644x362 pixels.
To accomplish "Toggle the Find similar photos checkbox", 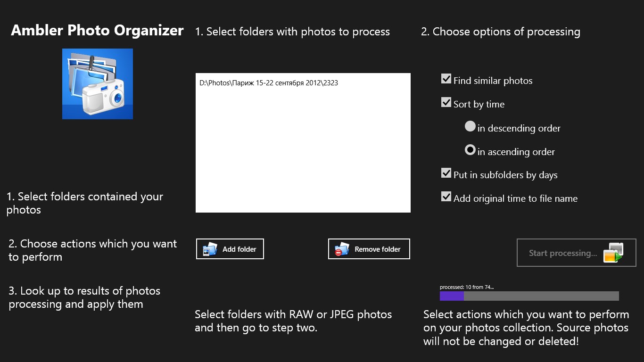I will [x=446, y=79].
